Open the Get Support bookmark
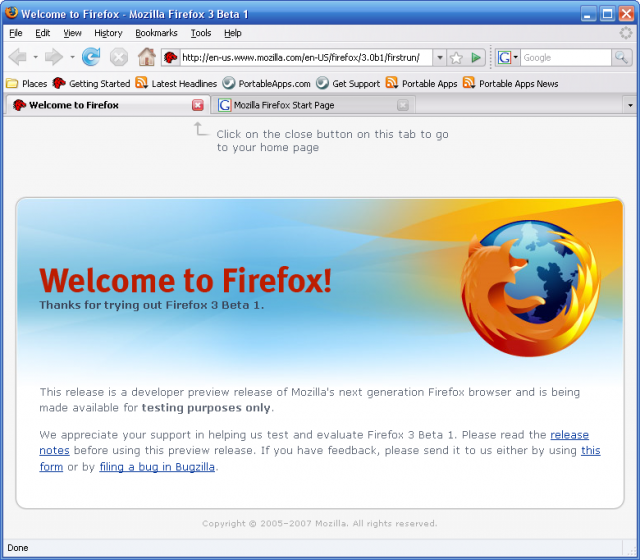640x560 pixels. click(x=348, y=84)
